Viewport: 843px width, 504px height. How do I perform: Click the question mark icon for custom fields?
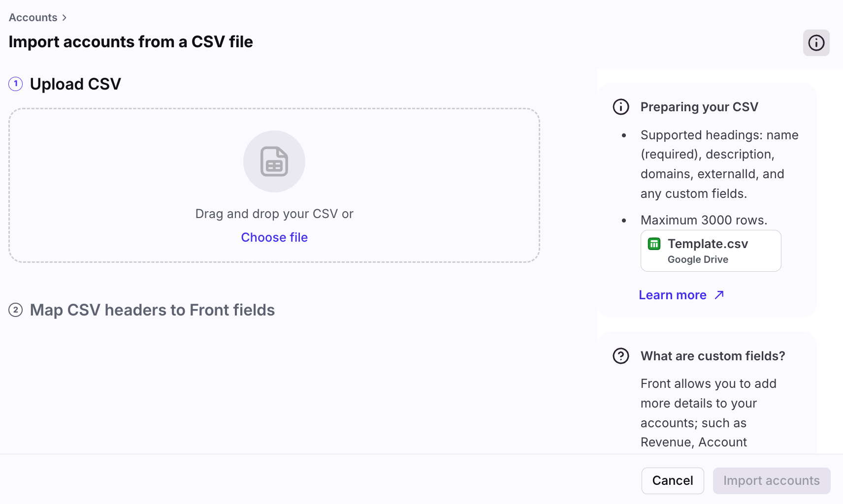(x=620, y=356)
